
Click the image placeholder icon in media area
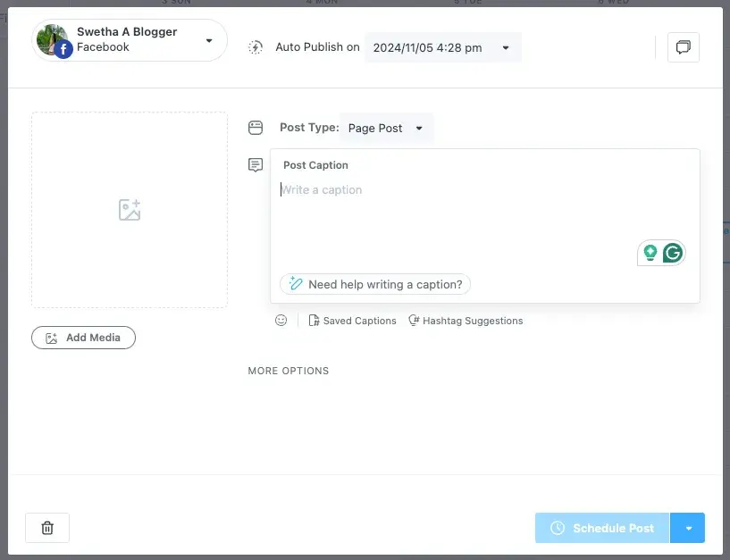click(130, 210)
